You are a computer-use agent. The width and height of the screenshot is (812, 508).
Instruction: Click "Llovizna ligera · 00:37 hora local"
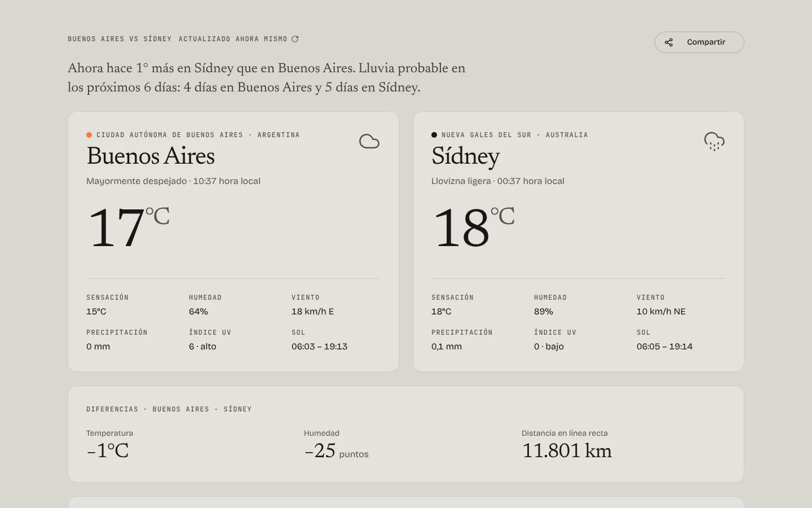point(498,181)
